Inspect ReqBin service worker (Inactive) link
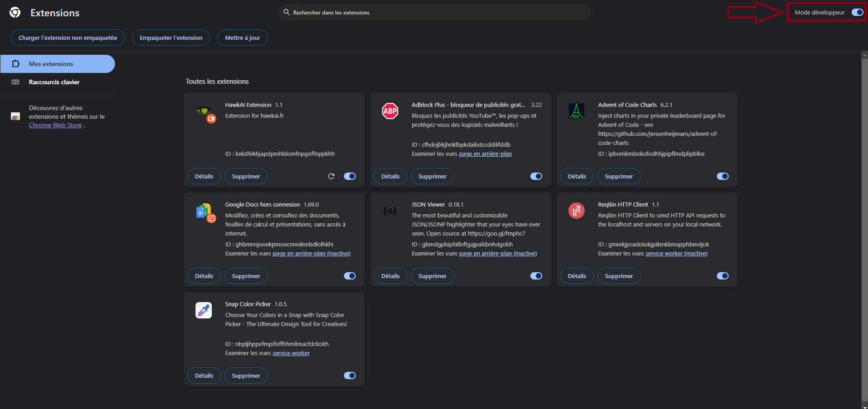Viewport: 868px width, 409px height. pos(676,254)
